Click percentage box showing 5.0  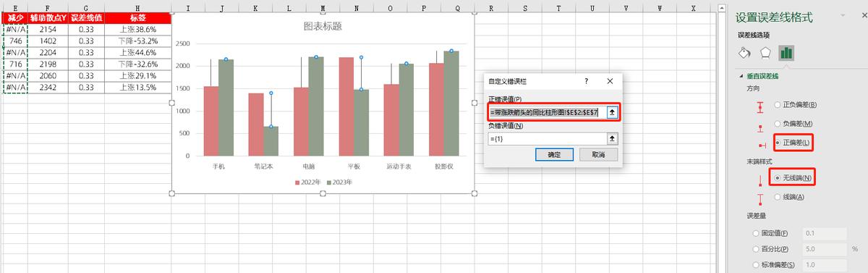[825, 248]
